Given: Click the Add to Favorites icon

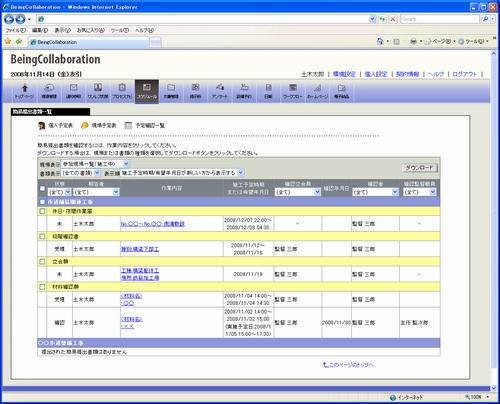Looking at the screenshot, I should click(19, 41).
